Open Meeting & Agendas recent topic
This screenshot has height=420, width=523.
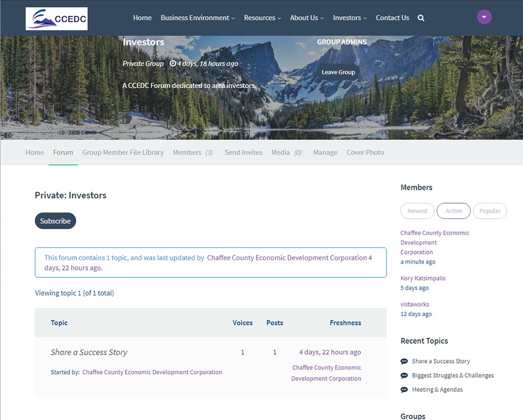click(437, 390)
